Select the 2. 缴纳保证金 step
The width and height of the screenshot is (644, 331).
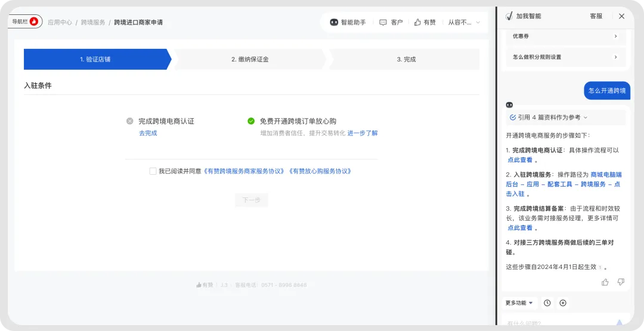pyautogui.click(x=250, y=60)
